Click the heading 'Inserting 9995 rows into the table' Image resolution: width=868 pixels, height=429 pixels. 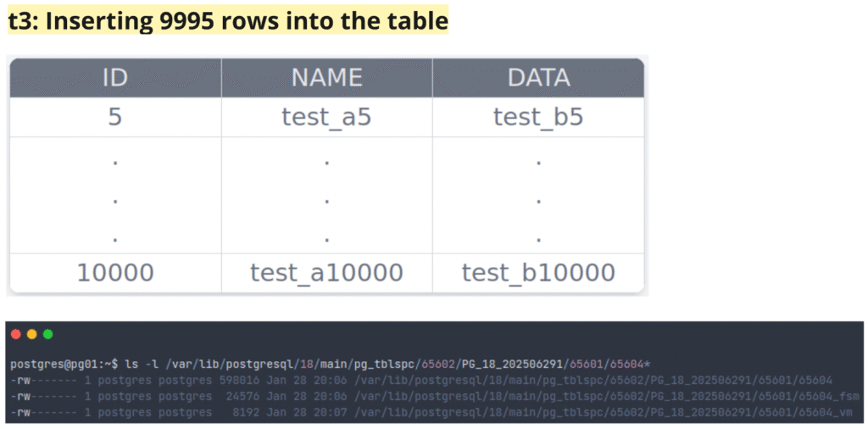click(x=228, y=20)
